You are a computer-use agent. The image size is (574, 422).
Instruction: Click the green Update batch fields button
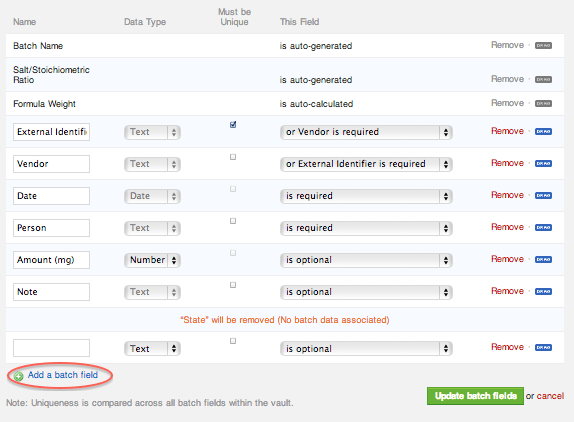[x=475, y=396]
